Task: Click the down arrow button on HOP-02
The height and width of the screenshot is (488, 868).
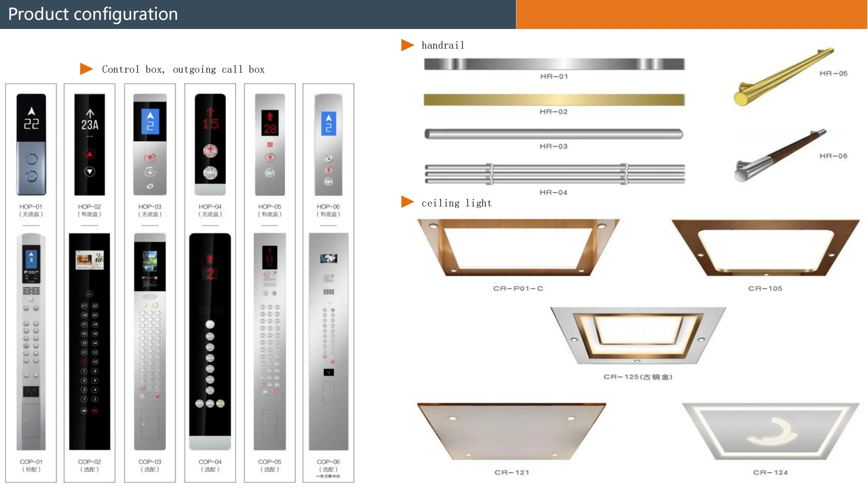Action: [x=90, y=172]
